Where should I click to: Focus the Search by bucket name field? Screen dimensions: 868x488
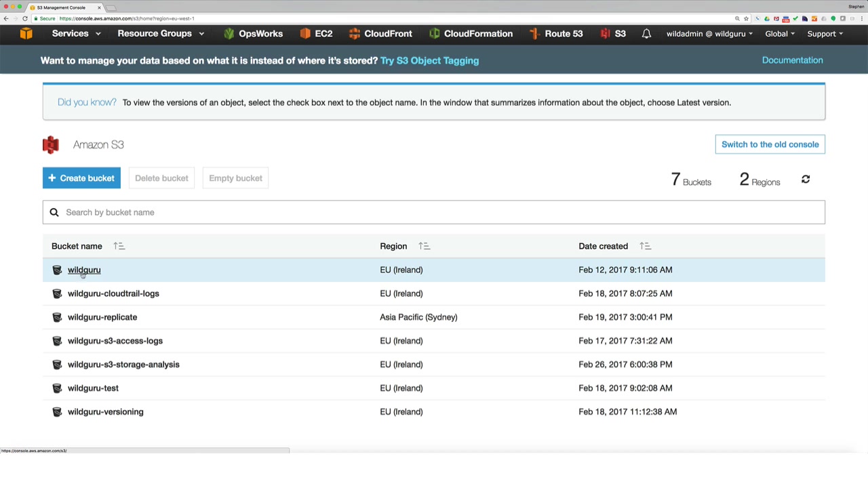(x=434, y=212)
